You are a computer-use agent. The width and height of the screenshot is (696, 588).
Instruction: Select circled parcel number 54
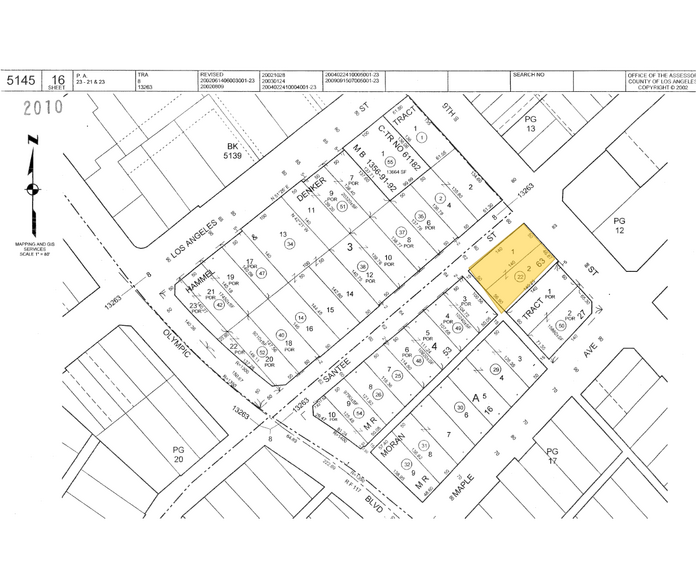360,414
